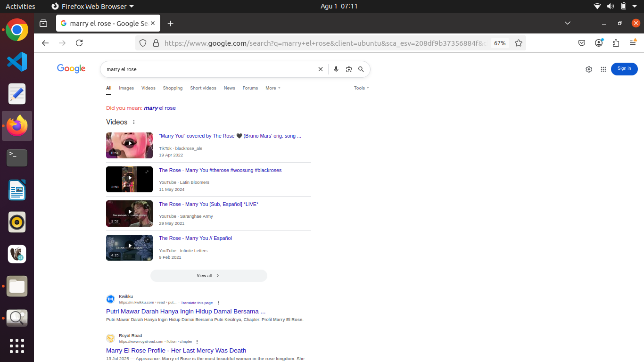Click into the Google search input field
Viewport: 644px width, 362px height.
(207, 69)
